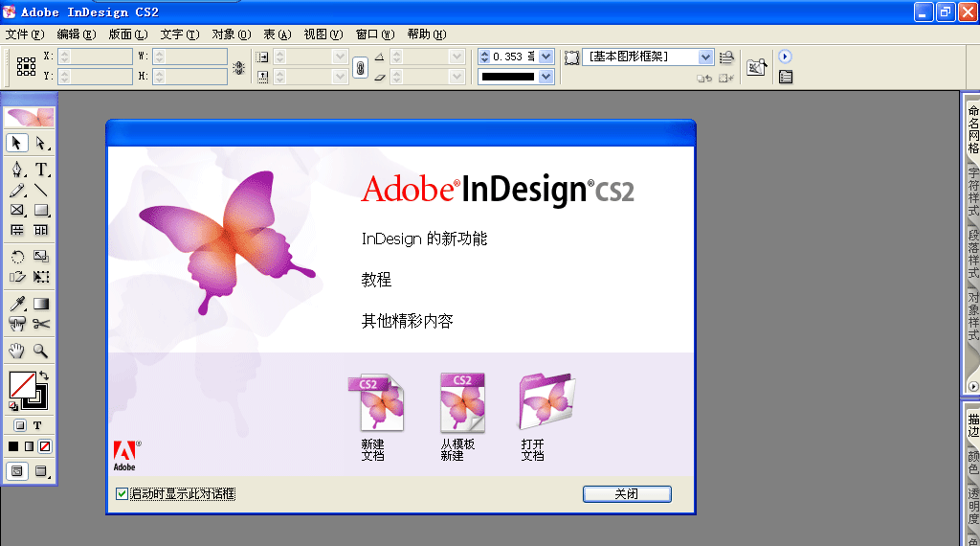980x546 pixels.
Task: Select the Vertical Grid tool
Action: tap(40, 230)
